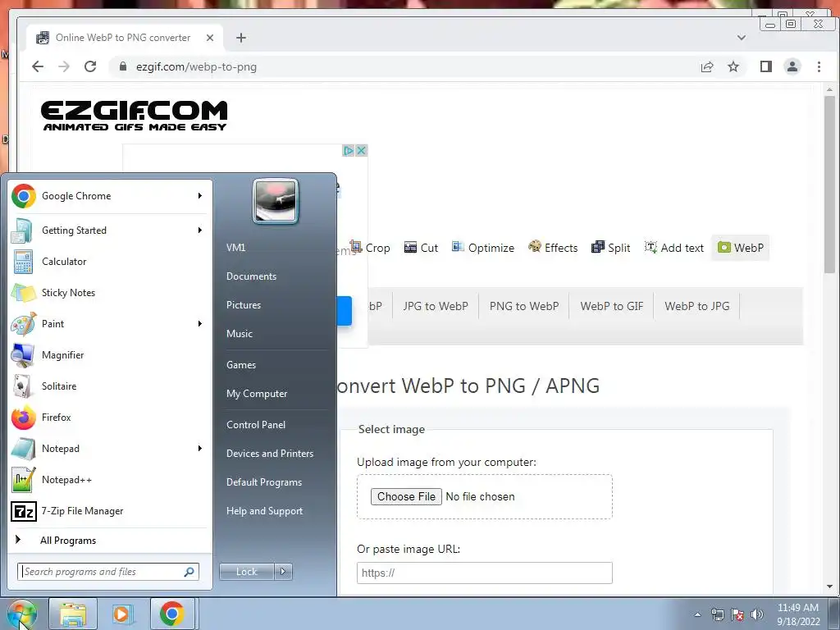Start Solitaire game
Image resolution: width=840 pixels, height=630 pixels.
pos(109,386)
